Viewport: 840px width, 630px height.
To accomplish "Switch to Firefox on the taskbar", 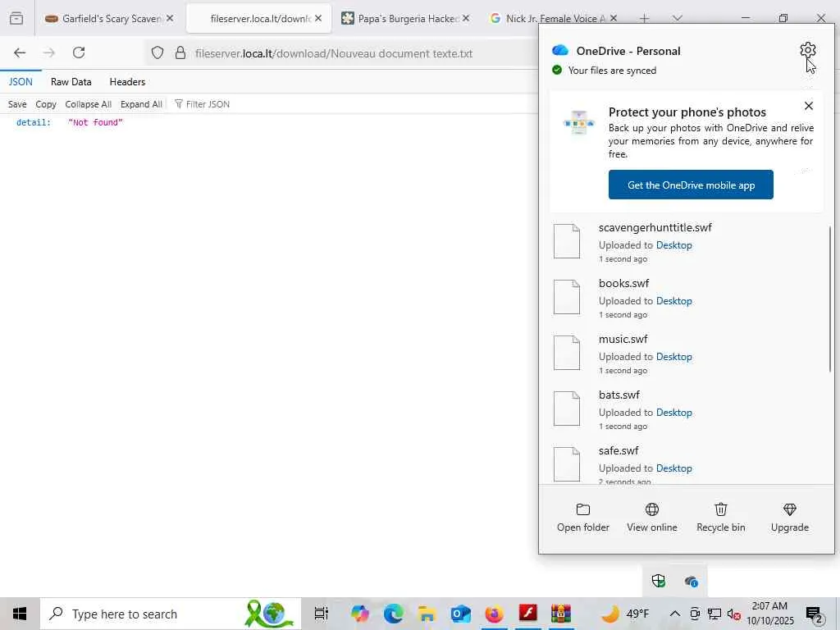I will click(495, 614).
